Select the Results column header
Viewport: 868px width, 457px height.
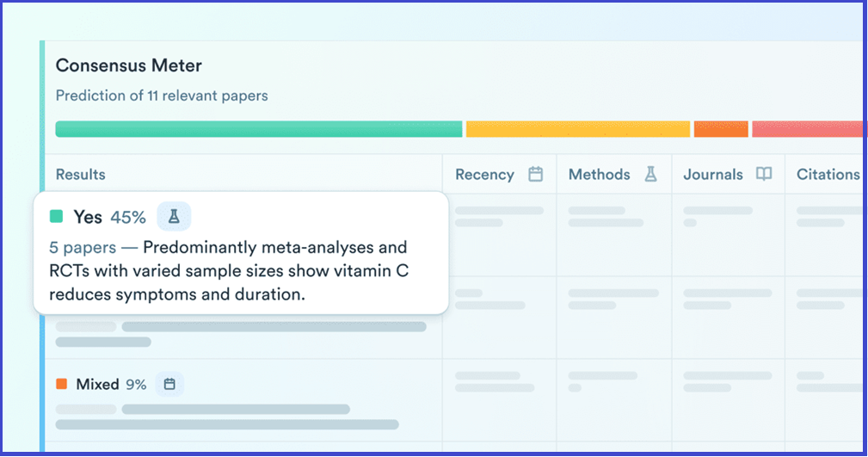pos(81,175)
